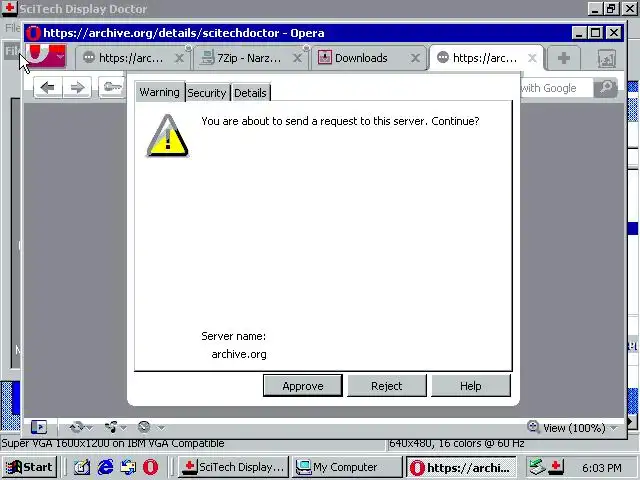The height and width of the screenshot is (480, 640).
Task: Click the yellow warning triangle icon
Action: pos(167,136)
